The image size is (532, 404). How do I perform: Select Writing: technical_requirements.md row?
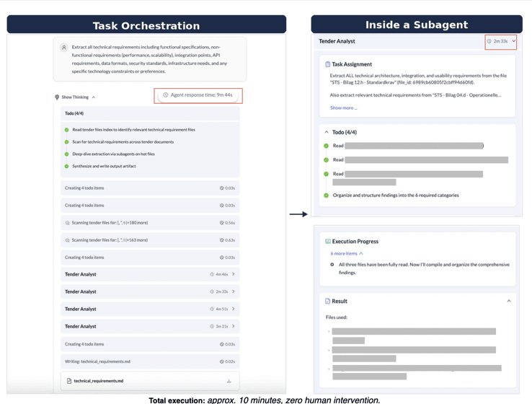(150, 361)
